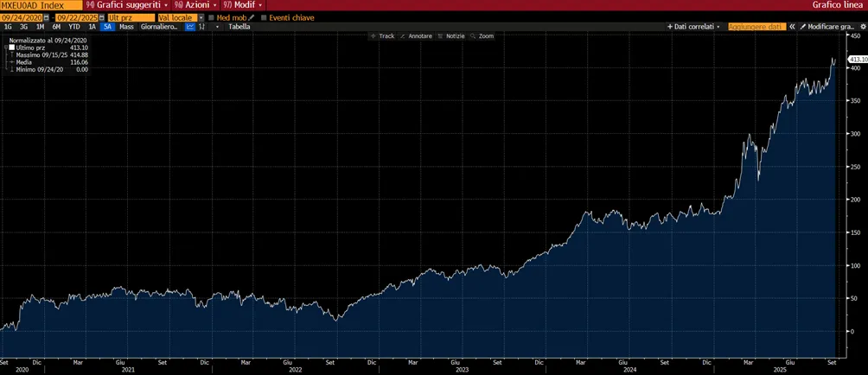The height and width of the screenshot is (375, 868).
Task: Select the Annotare annotation tool
Action: (416, 36)
